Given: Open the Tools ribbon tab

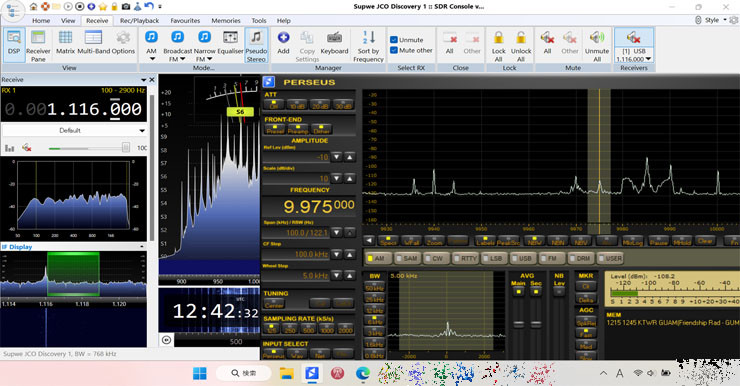Looking at the screenshot, I should 259,21.
